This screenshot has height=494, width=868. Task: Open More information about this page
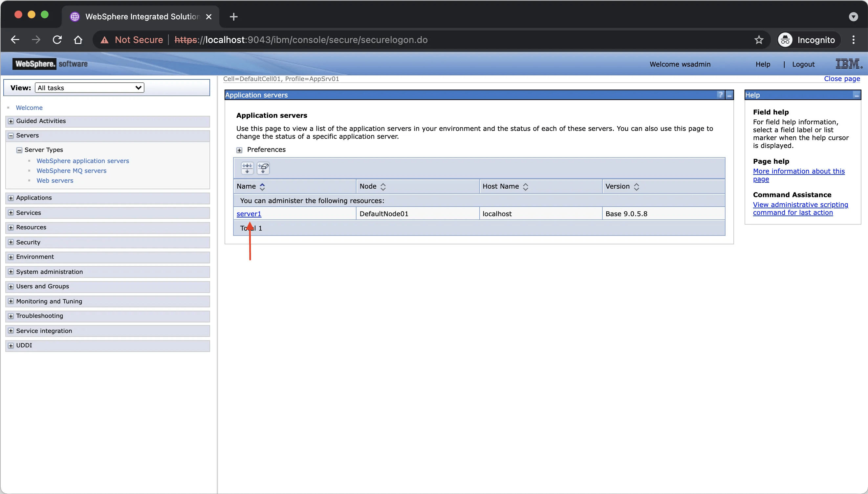798,175
